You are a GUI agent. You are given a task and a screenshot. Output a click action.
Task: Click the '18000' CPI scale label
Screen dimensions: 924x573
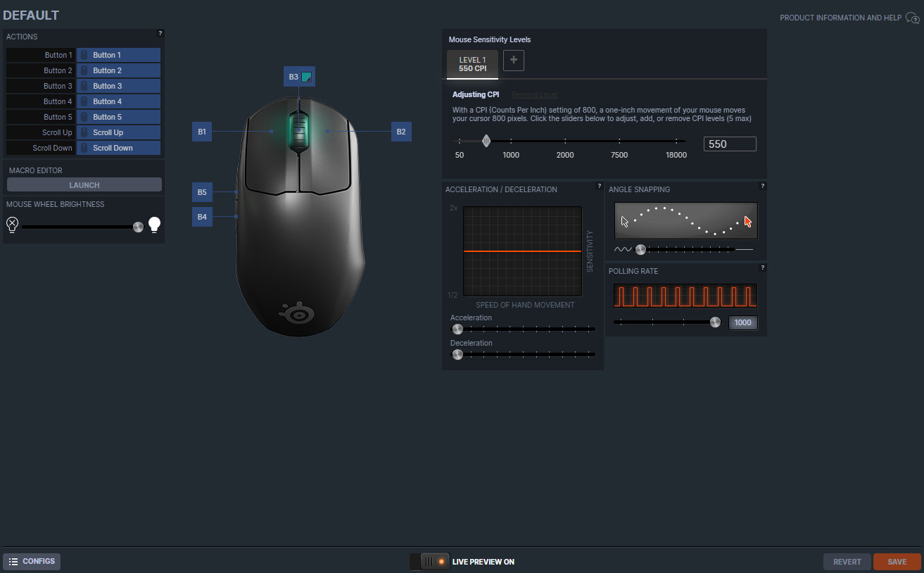[676, 155]
